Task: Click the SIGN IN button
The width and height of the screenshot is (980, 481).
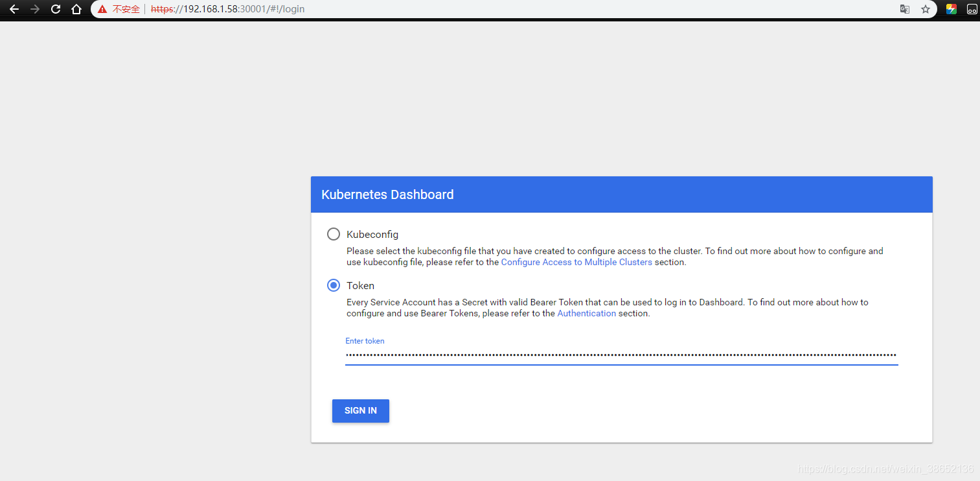Action: [x=361, y=411]
